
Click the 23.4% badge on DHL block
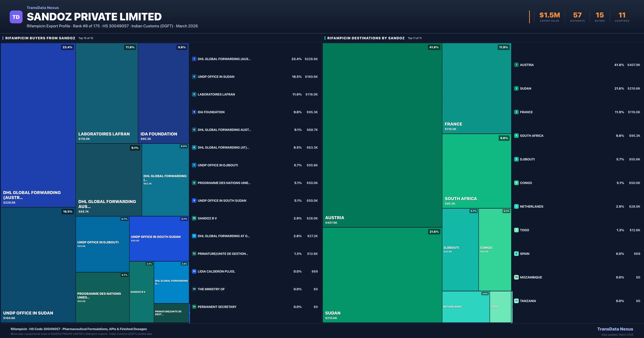click(67, 47)
